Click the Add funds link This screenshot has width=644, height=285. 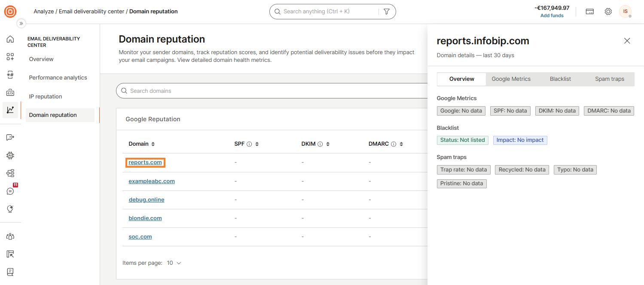(x=552, y=15)
